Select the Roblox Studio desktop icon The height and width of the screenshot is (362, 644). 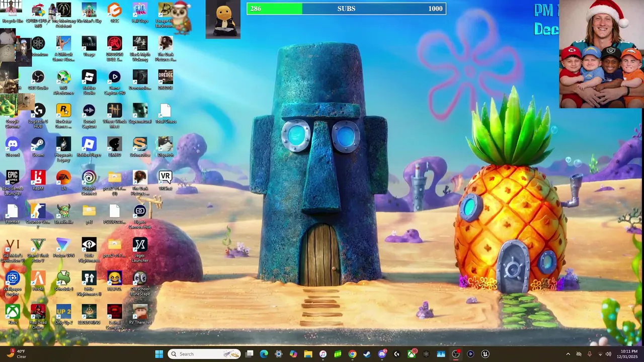89,82
